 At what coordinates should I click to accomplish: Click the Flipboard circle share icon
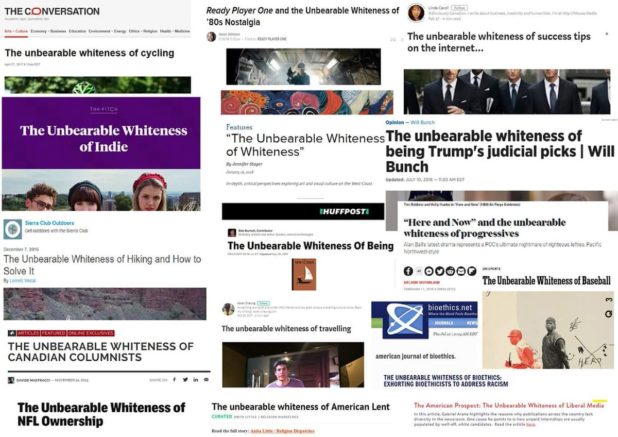tap(471, 271)
